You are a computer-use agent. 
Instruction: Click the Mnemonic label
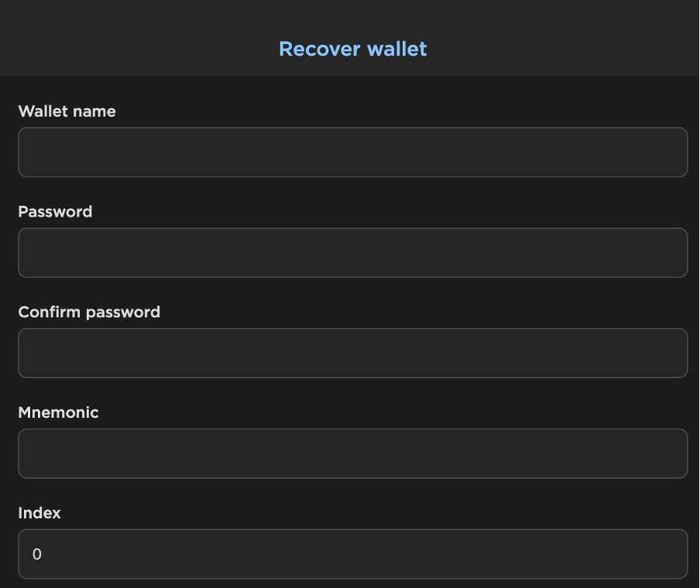click(58, 413)
